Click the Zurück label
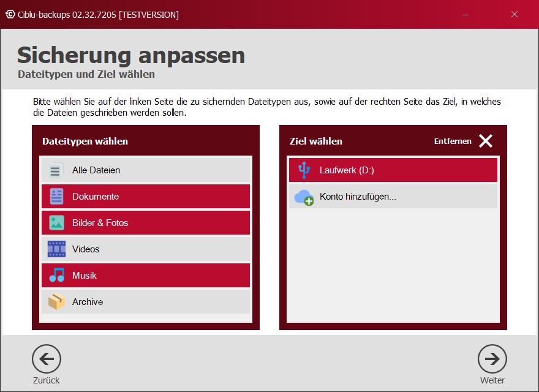The width and height of the screenshot is (539, 392). pos(47,380)
